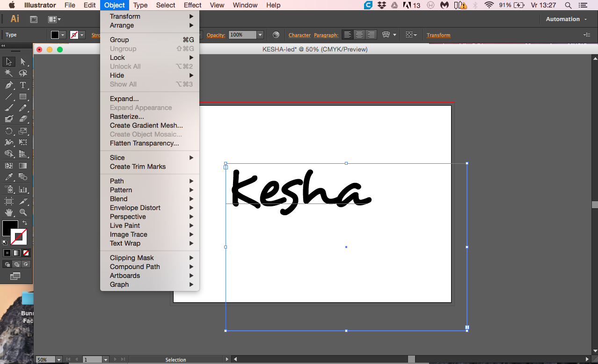
Task: Select the Direct Selection tool
Action: tap(23, 62)
